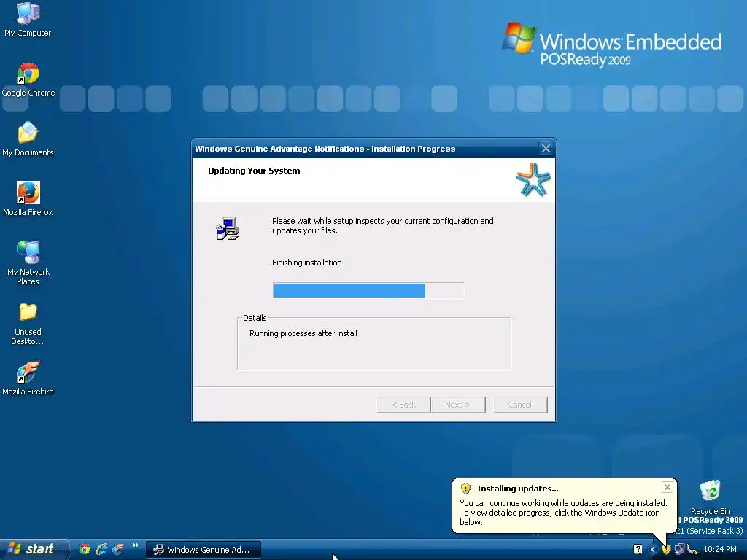The height and width of the screenshot is (560, 747).
Task: Click the Windows Embedded POSReady 2009 logo
Action: [612, 44]
